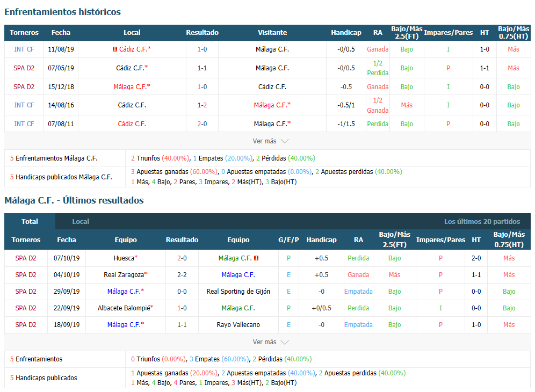Click date 18/09/19 cell
Screen dimensions: 535x392
[x=67, y=325]
